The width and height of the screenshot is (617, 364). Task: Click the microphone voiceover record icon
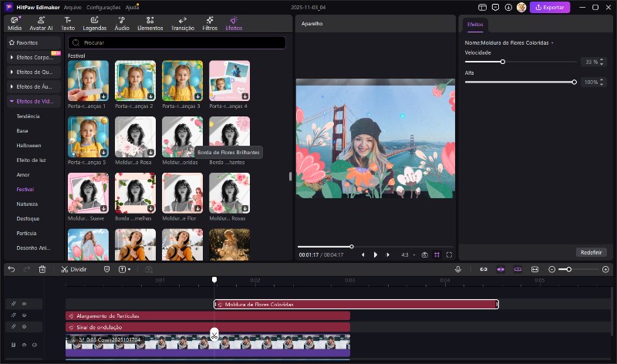point(458,269)
